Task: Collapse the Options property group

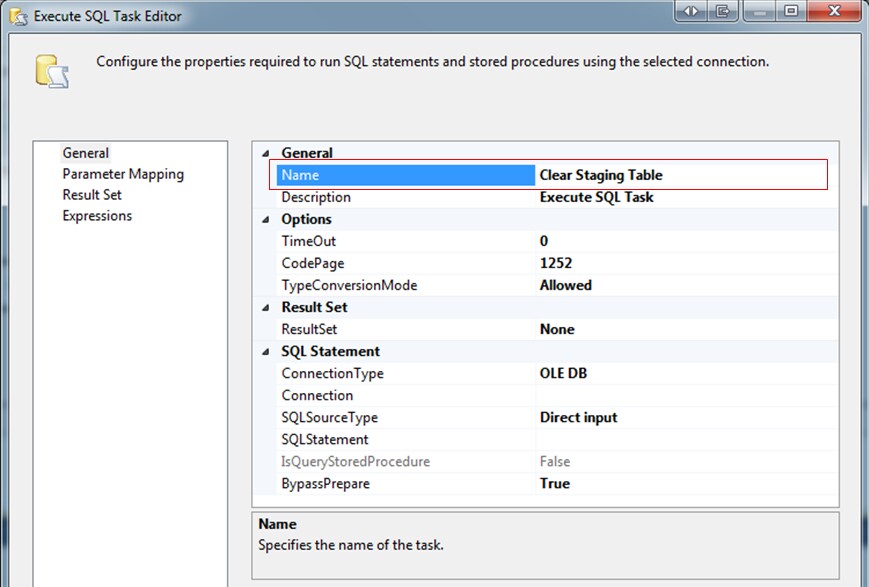Action: coord(266,219)
